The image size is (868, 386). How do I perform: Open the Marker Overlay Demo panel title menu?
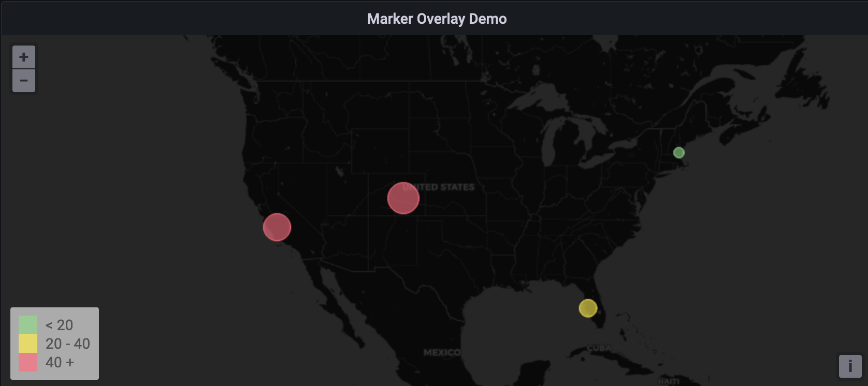point(437,19)
